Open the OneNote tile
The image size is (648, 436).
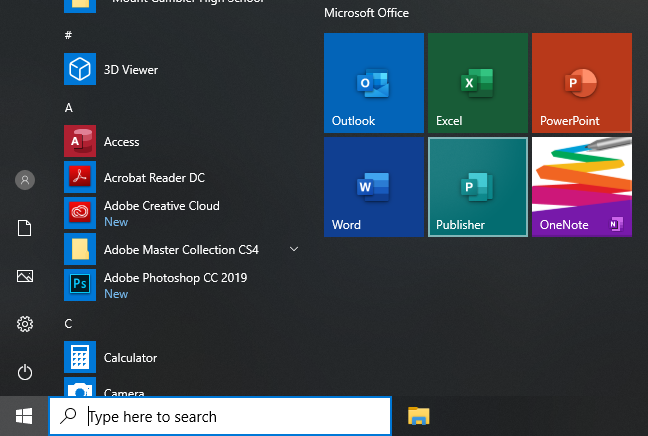coord(582,187)
